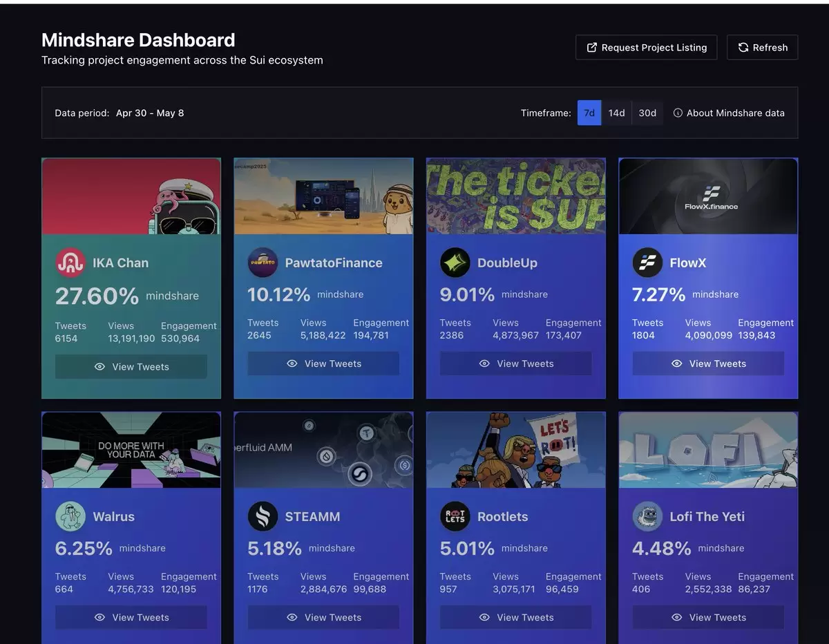The width and height of the screenshot is (829, 644).
Task: Click the STEAMM project logo
Action: click(x=263, y=516)
